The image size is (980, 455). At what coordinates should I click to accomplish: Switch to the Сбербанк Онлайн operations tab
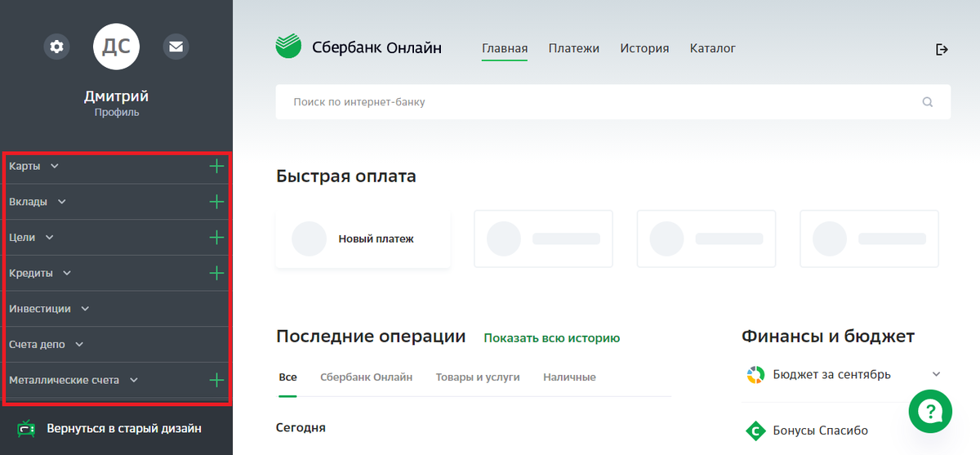tap(366, 377)
